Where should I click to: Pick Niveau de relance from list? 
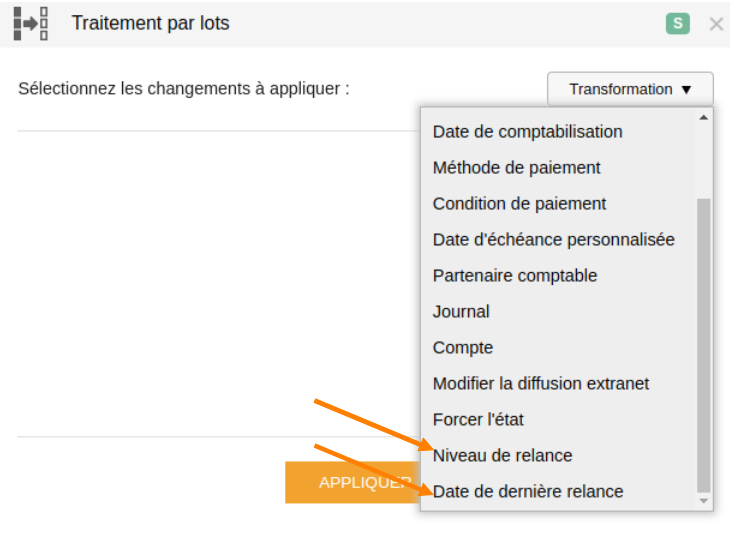point(502,455)
